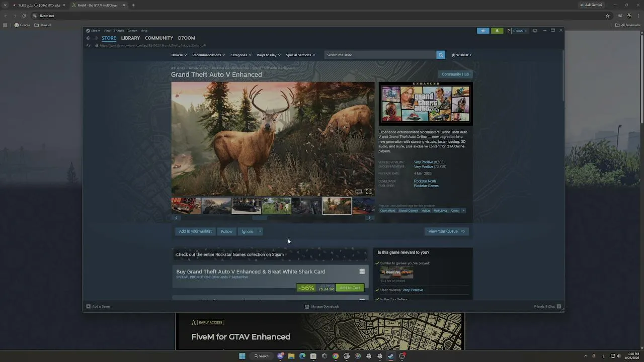644x362 pixels.
Task: Open Manage Downloads in Steam footer
Action: click(x=322, y=306)
